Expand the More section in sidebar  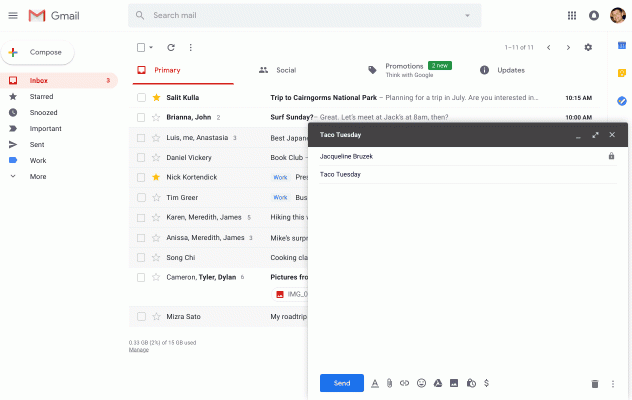(x=38, y=176)
